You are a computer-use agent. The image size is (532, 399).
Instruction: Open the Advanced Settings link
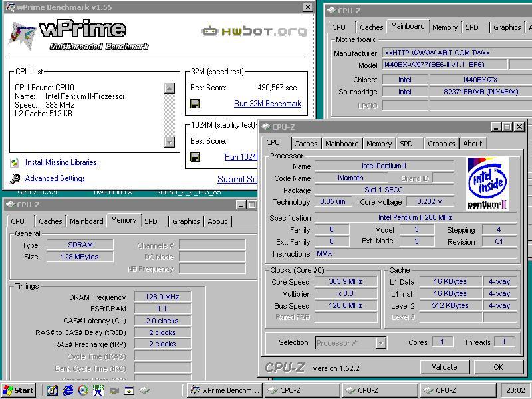pyautogui.click(x=55, y=178)
